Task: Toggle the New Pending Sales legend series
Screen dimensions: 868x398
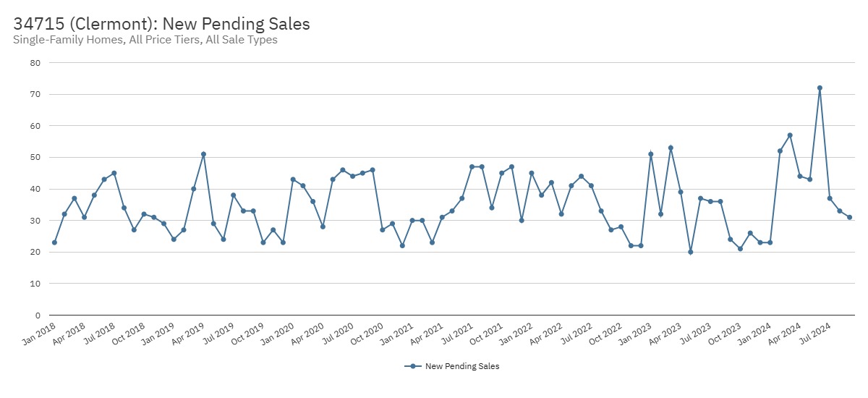Action: click(462, 366)
